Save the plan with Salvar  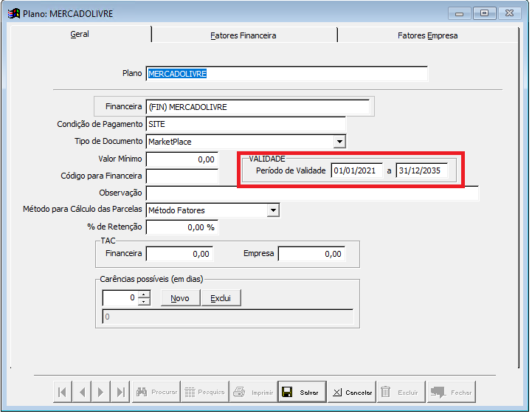301,392
